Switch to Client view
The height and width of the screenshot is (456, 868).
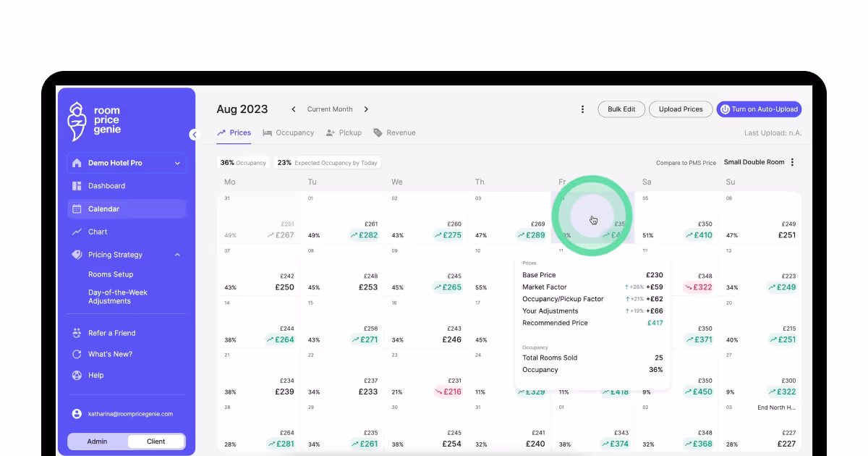point(156,442)
